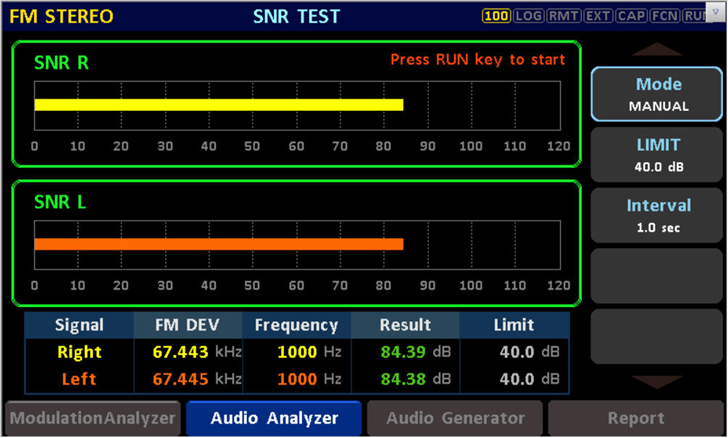This screenshot has height=438, width=728.
Task: Click the CAP capture indicator
Action: pos(632,16)
